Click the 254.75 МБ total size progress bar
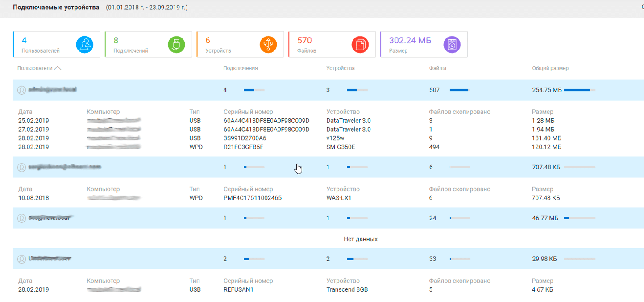This screenshot has height=302, width=644. 579,90
